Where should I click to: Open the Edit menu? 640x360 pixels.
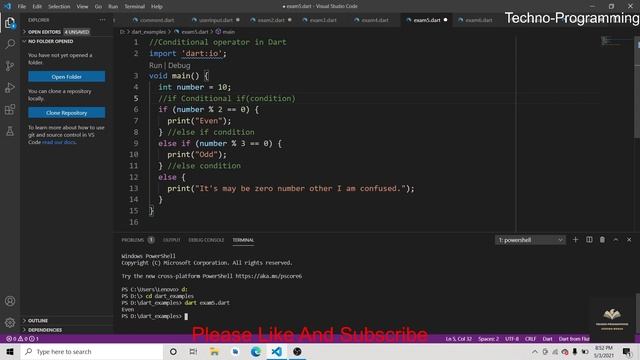tap(37, 7)
